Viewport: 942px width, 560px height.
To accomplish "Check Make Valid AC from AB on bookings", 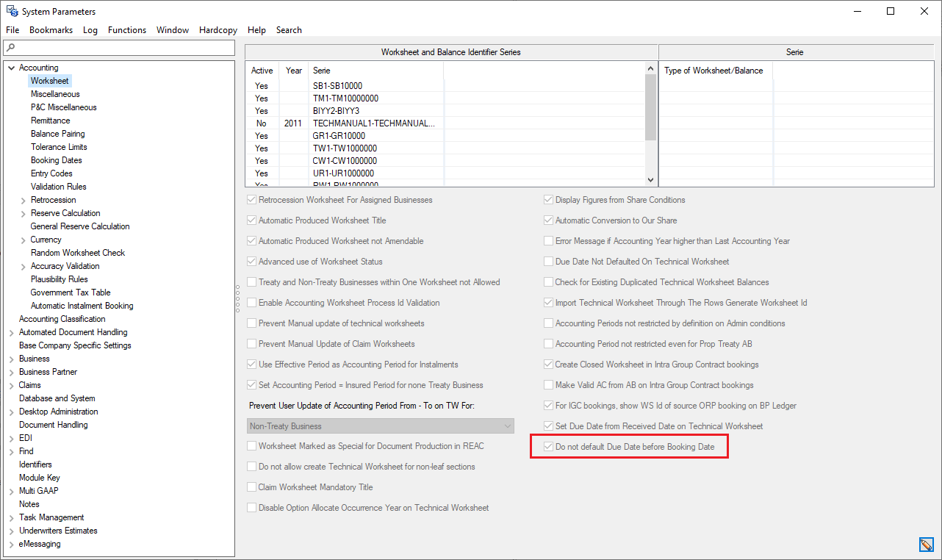I will [x=548, y=385].
